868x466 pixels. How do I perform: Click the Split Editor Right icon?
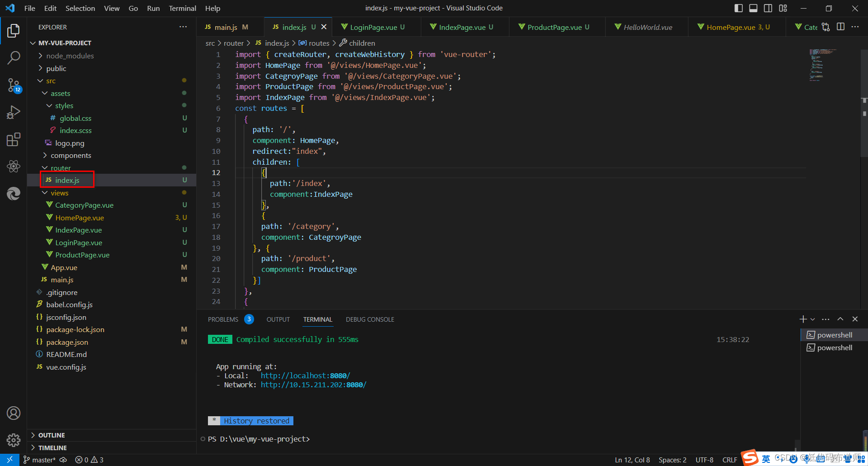[840, 27]
